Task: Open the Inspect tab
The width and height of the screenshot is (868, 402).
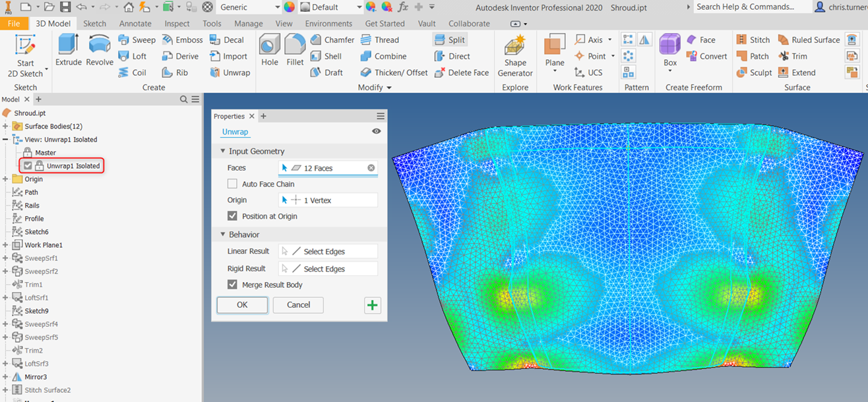Action: point(177,24)
